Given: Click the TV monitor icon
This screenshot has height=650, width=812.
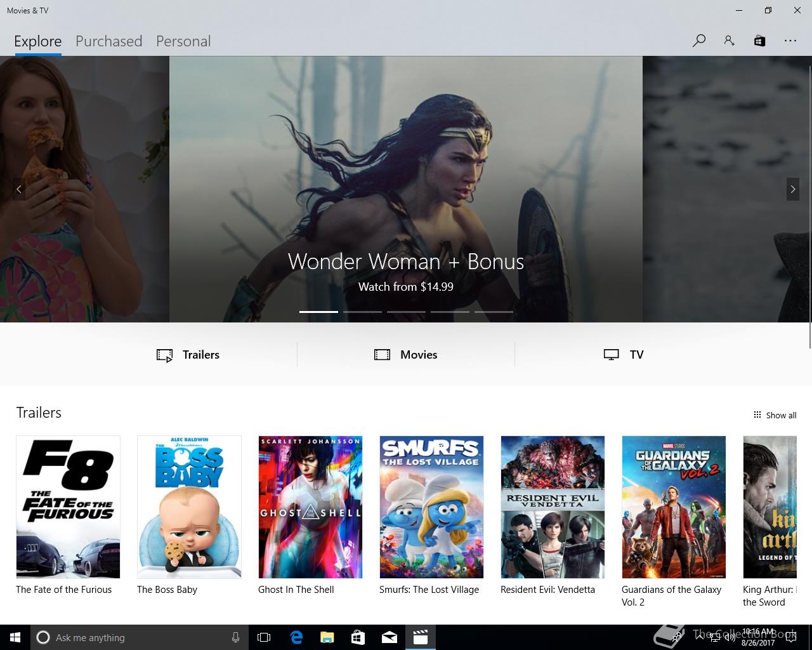Looking at the screenshot, I should pyautogui.click(x=611, y=355).
